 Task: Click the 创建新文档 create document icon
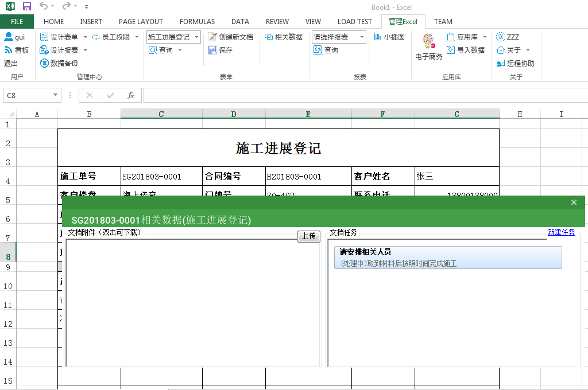click(x=212, y=37)
